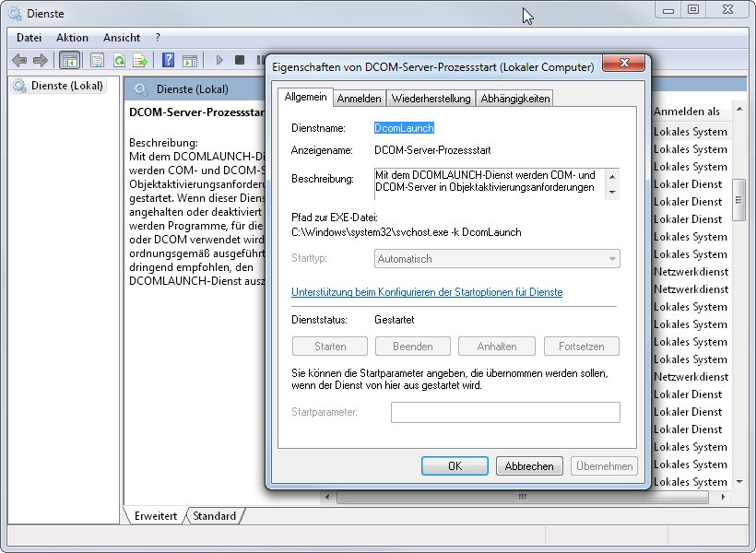Viewport: 756px width, 553px height.
Task: Click the svchost.exe path text
Action: pyautogui.click(x=406, y=232)
